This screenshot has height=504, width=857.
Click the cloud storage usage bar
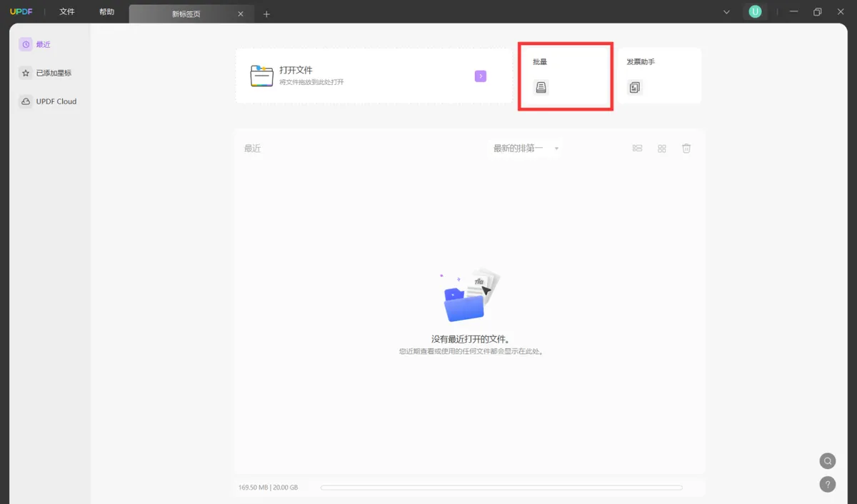501,488
